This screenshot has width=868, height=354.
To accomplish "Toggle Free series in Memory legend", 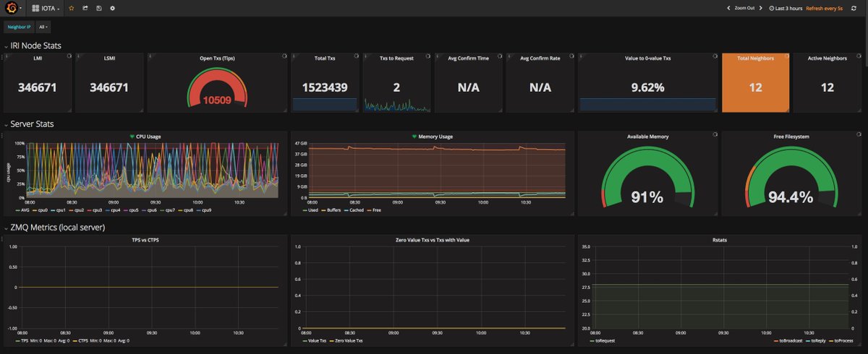I will (x=375, y=210).
